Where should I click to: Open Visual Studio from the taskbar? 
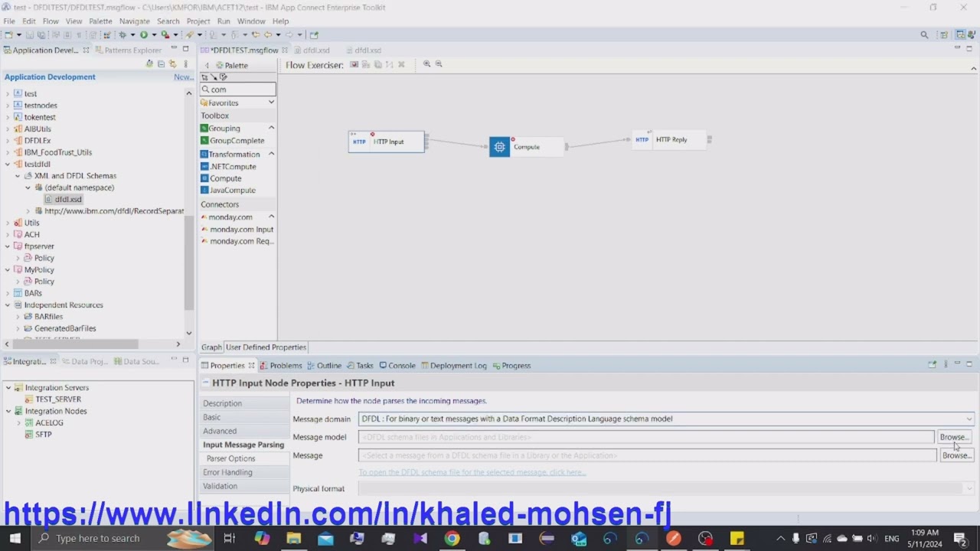420,539
